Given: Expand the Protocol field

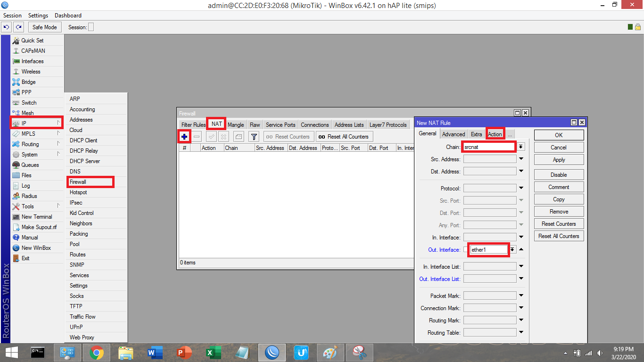Looking at the screenshot, I should (x=521, y=189).
